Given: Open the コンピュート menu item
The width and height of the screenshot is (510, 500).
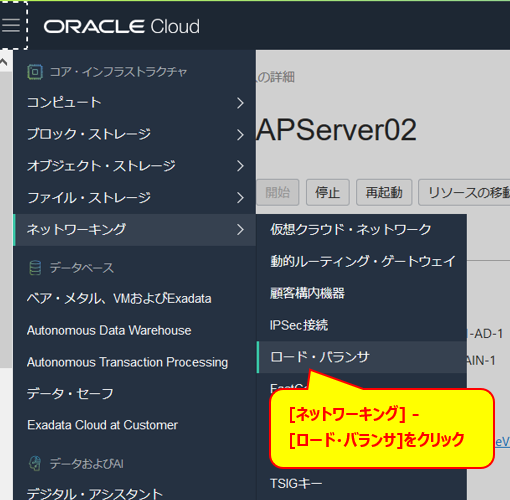Looking at the screenshot, I should (x=134, y=103).
